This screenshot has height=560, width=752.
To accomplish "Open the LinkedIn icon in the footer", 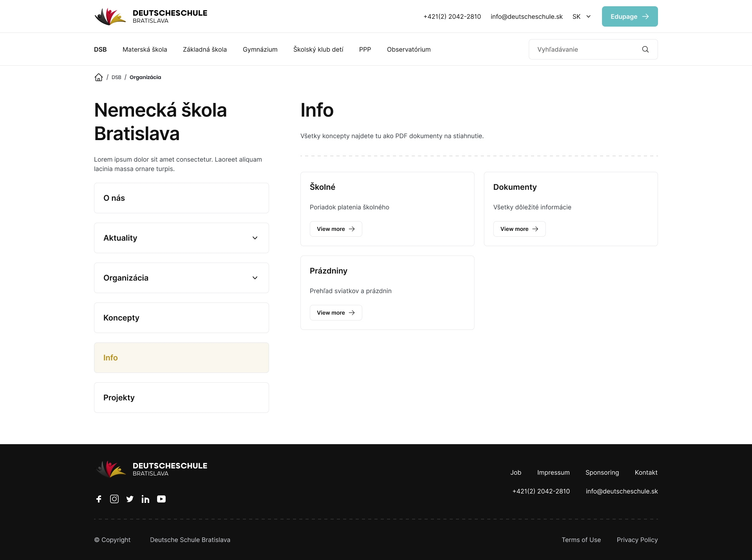I will (x=145, y=499).
